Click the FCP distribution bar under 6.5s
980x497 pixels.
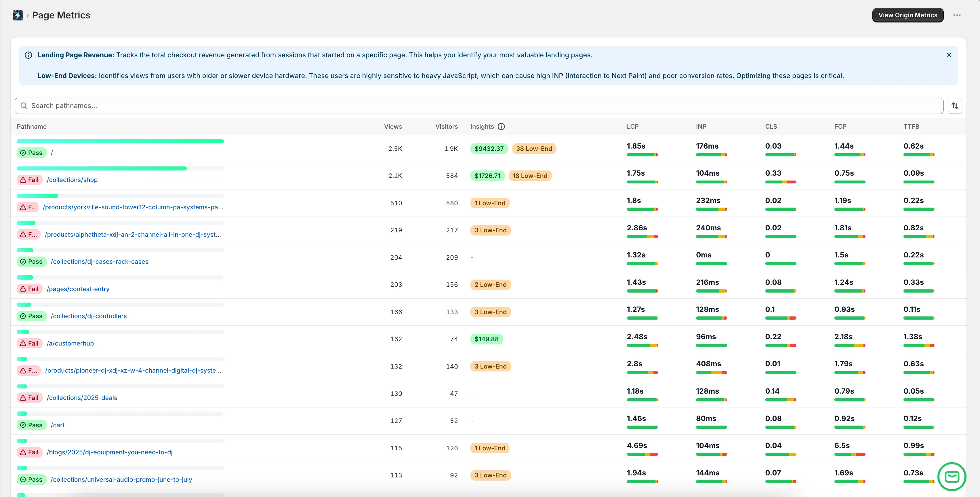(850, 454)
